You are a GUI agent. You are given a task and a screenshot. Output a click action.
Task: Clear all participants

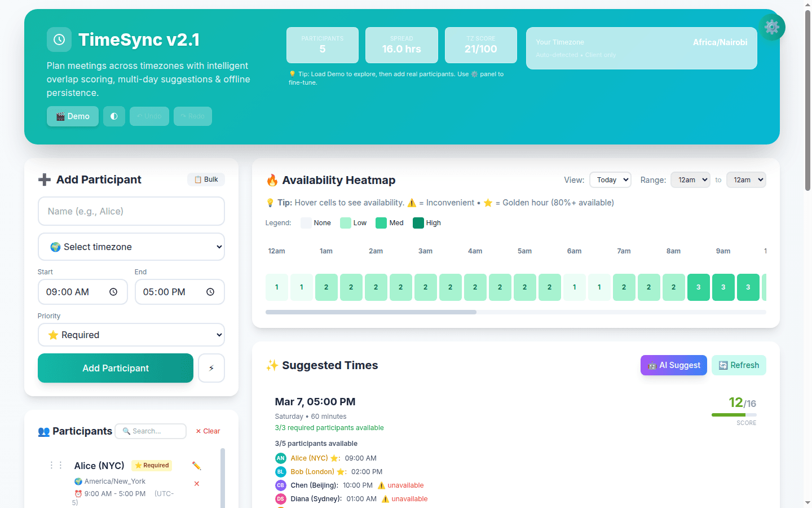coord(208,431)
